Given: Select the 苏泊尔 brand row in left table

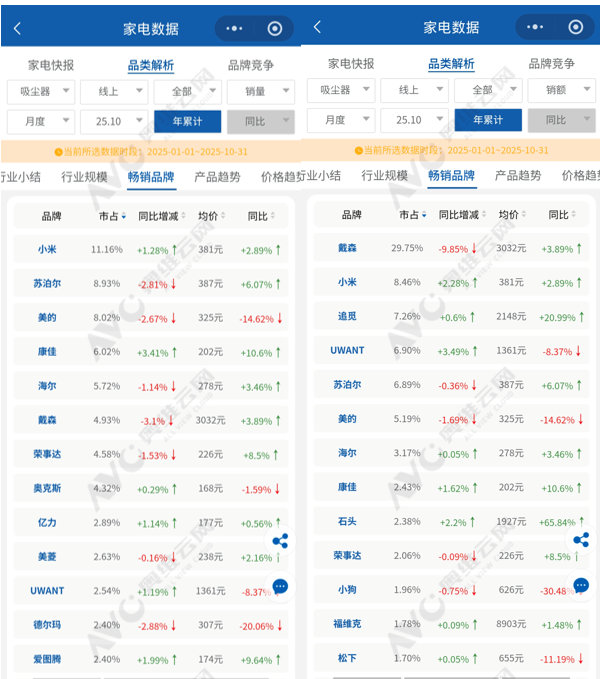Looking at the screenshot, I should [150, 284].
